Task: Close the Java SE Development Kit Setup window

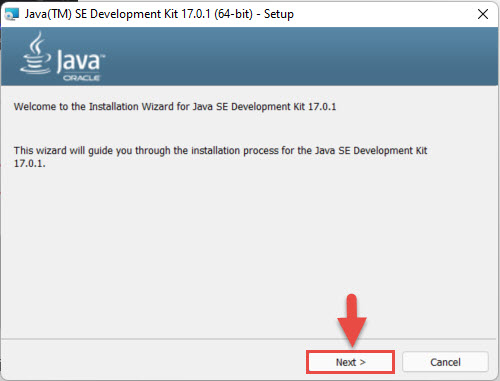Action: 483,14
